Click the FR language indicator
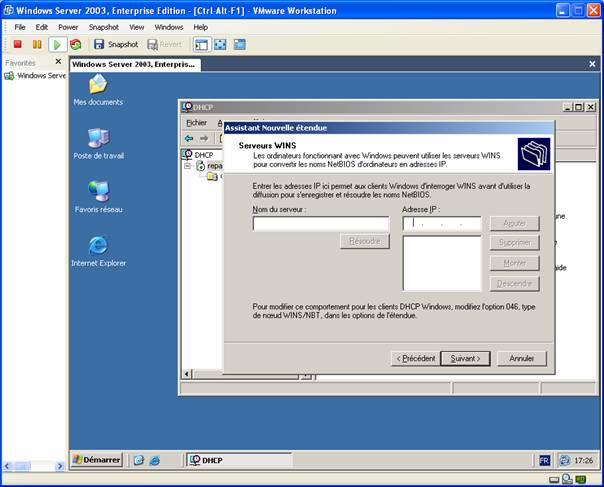This screenshot has width=604, height=487. tap(544, 460)
